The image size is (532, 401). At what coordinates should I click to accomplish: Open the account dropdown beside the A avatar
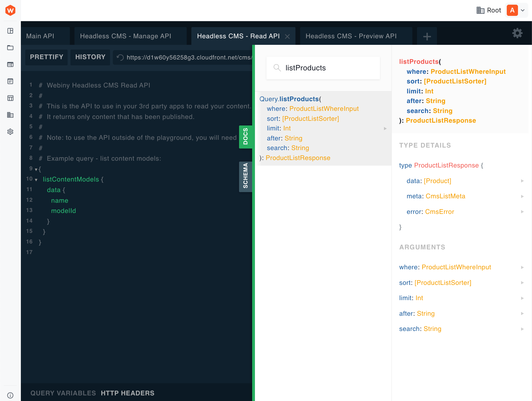522,10
